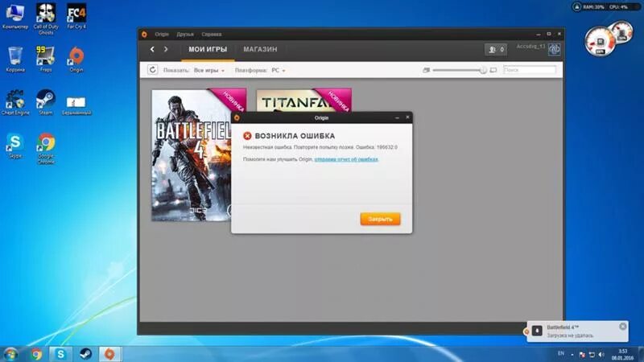Expand the platform 'PC' dropdown
Screen dimensions: 644x362
pos(278,70)
